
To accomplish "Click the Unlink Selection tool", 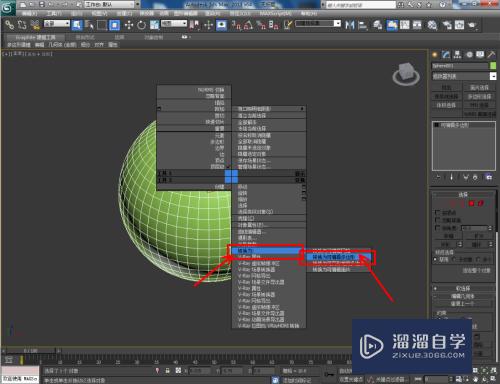I will 22,25.
